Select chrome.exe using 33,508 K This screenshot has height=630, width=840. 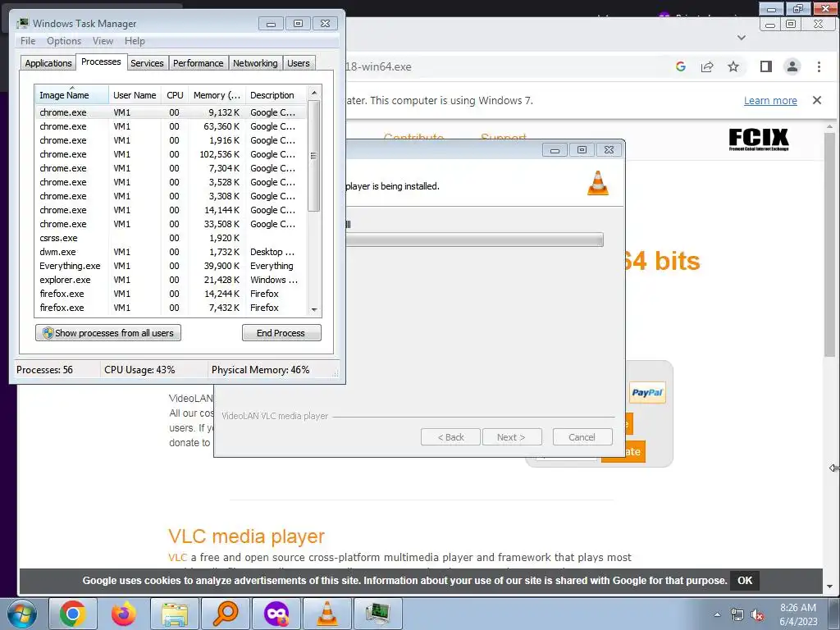click(x=171, y=224)
